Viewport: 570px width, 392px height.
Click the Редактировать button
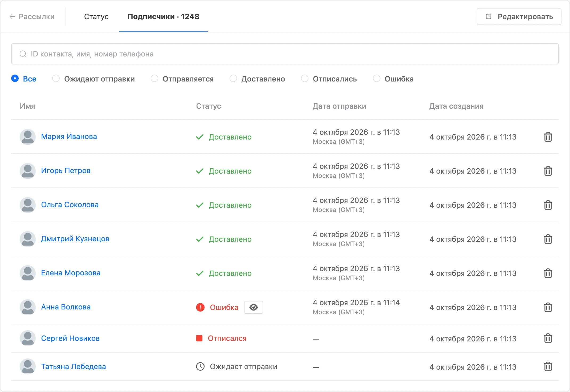click(519, 17)
